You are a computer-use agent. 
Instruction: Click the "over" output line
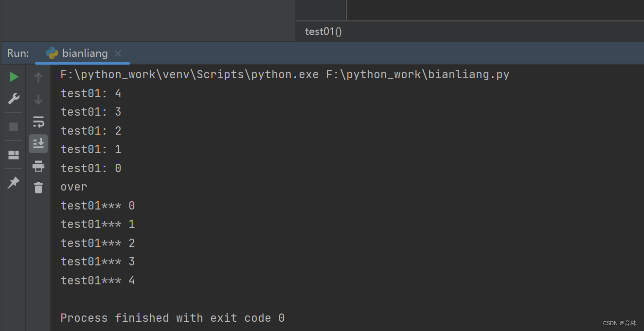point(74,187)
